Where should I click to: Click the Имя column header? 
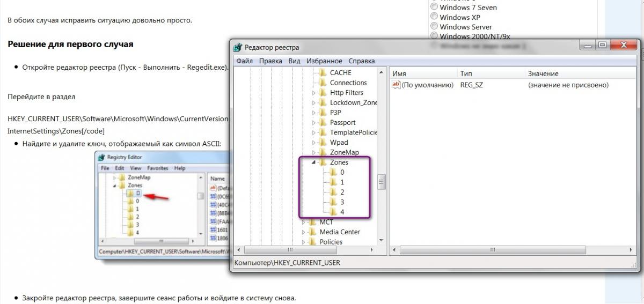pyautogui.click(x=423, y=73)
